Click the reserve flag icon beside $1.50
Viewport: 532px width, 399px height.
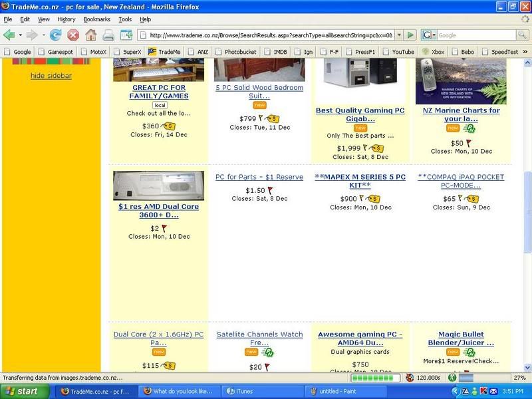(x=270, y=190)
